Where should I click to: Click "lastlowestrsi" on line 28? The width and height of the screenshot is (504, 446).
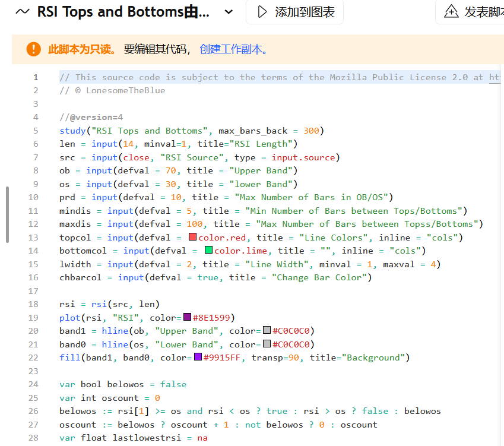147,438
